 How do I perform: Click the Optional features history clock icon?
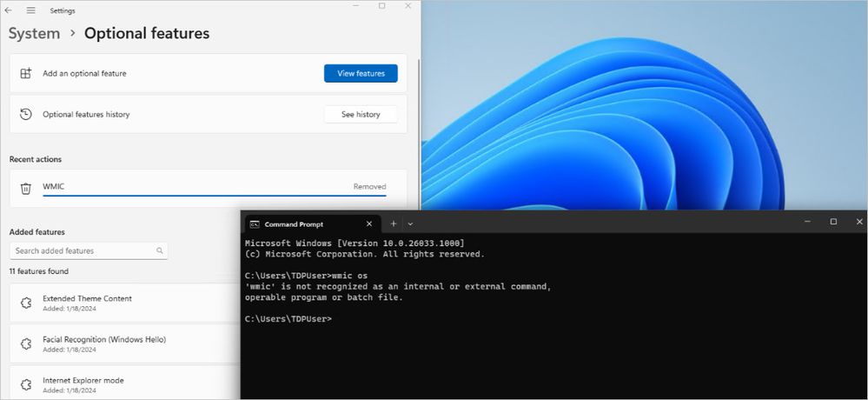coord(25,114)
